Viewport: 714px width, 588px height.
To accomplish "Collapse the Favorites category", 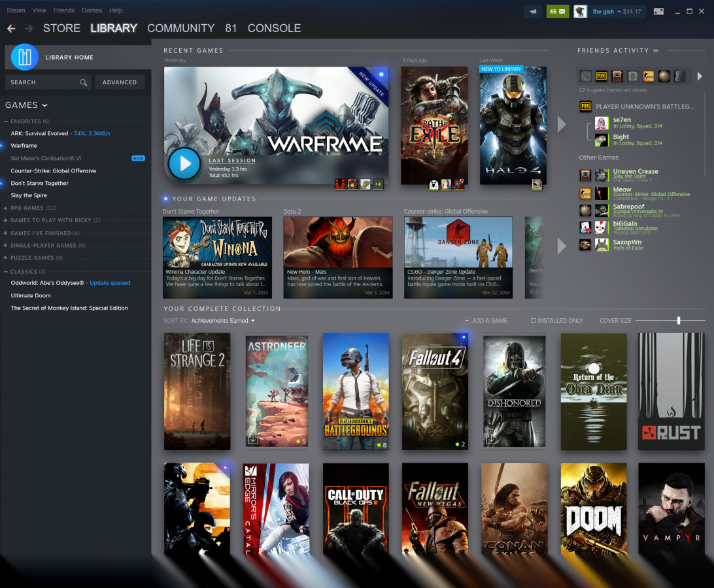I will tap(5, 122).
